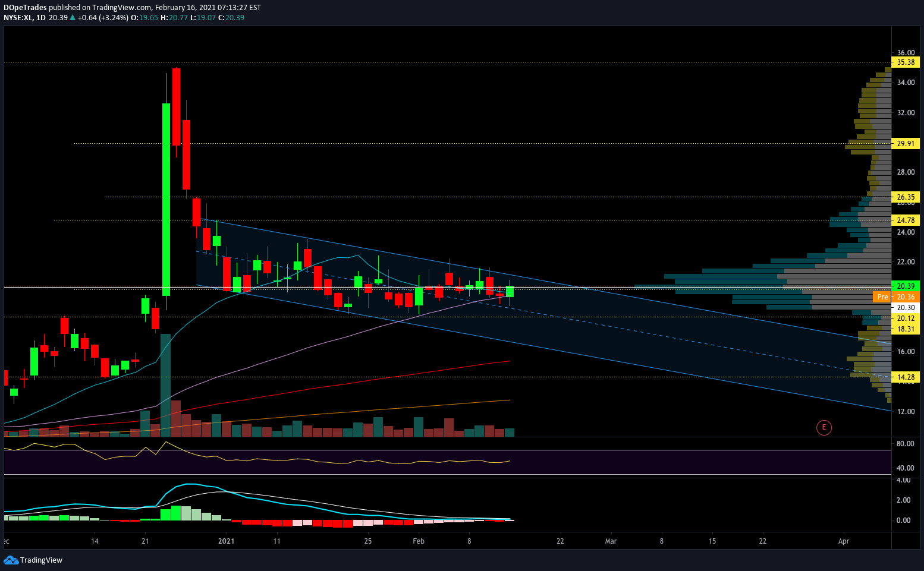Click the 2.00 MACD axis value
The height and width of the screenshot is (571, 924).
point(903,500)
